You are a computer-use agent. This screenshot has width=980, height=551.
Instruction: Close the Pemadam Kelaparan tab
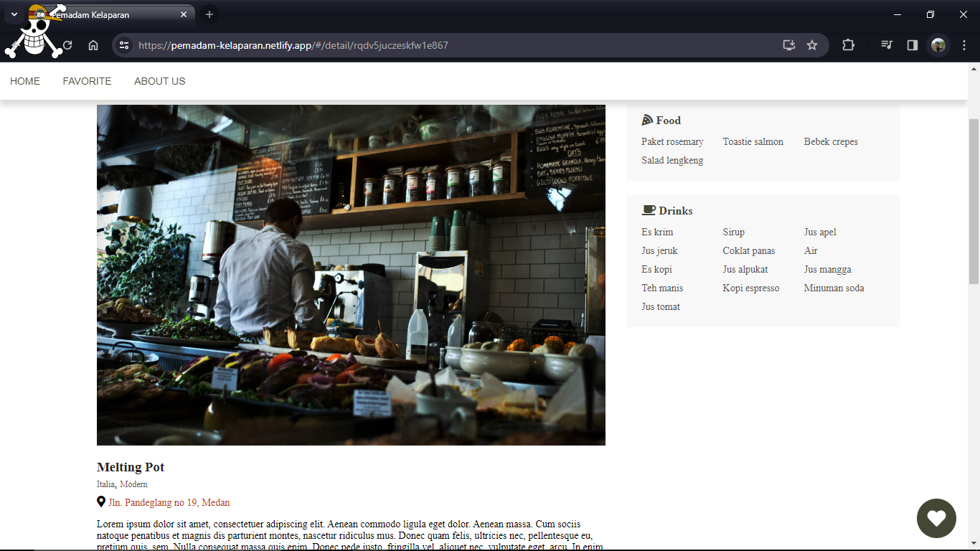point(184,14)
